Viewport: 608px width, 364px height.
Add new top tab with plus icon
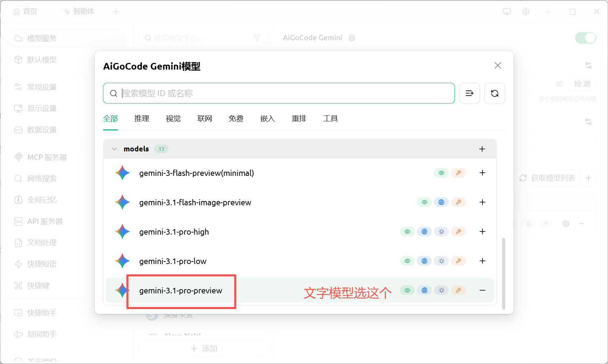click(116, 12)
